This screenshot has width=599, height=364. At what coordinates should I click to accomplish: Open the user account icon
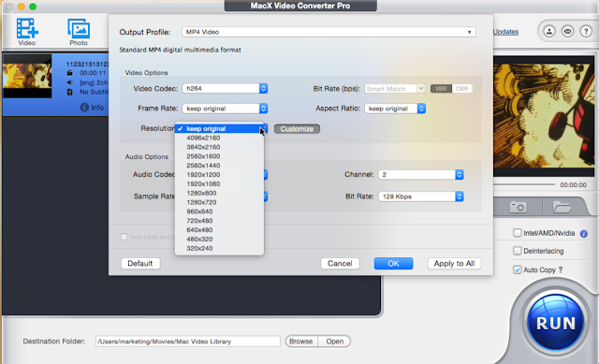549,31
